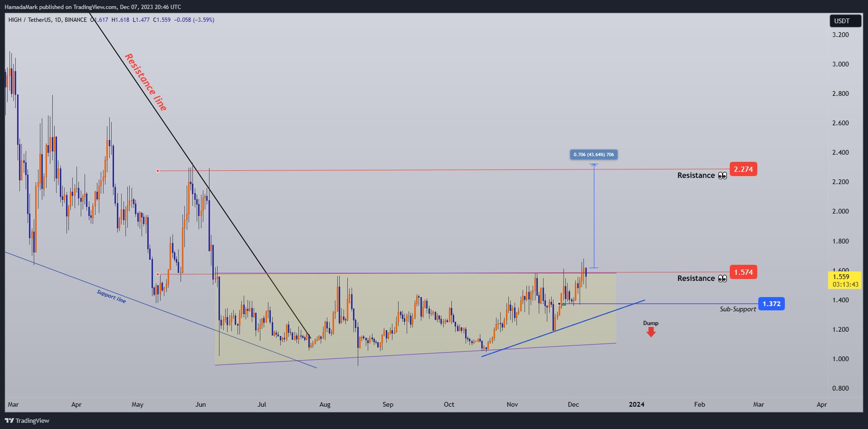The image size is (868, 429).
Task: Click the Dec label on time axis
Action: 573,404
